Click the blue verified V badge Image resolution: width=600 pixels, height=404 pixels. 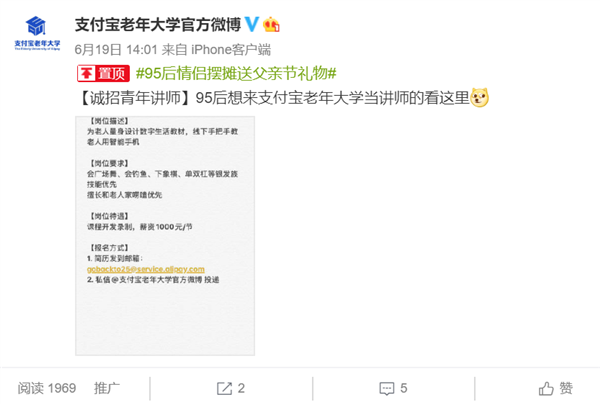point(251,25)
